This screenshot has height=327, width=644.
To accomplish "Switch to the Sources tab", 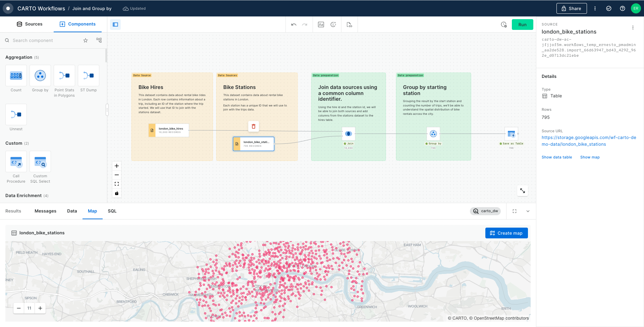I will [30, 24].
